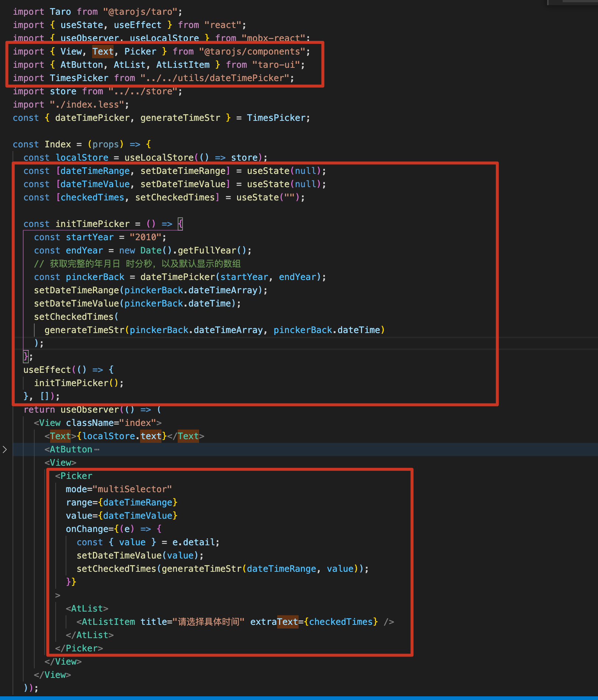Click pinckerBack.dateTimeArray in setDateTimeRange call
The height and width of the screenshot is (700, 598).
(191, 290)
